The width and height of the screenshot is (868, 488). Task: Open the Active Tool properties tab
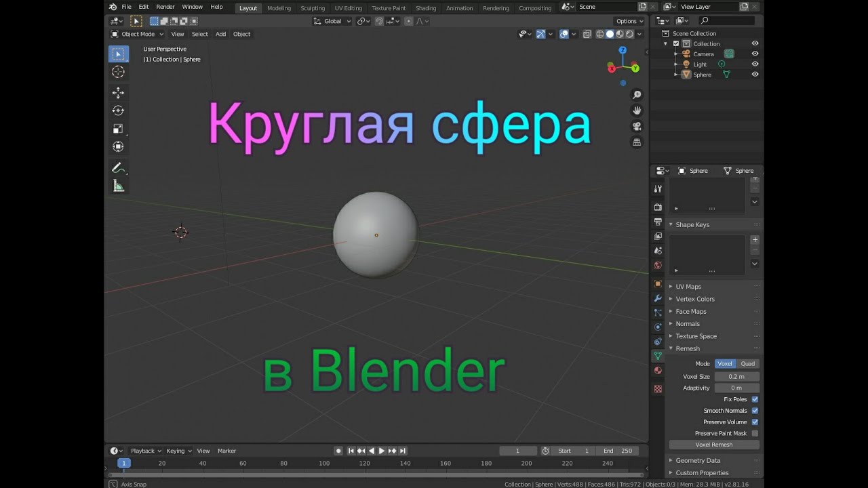pos(658,188)
